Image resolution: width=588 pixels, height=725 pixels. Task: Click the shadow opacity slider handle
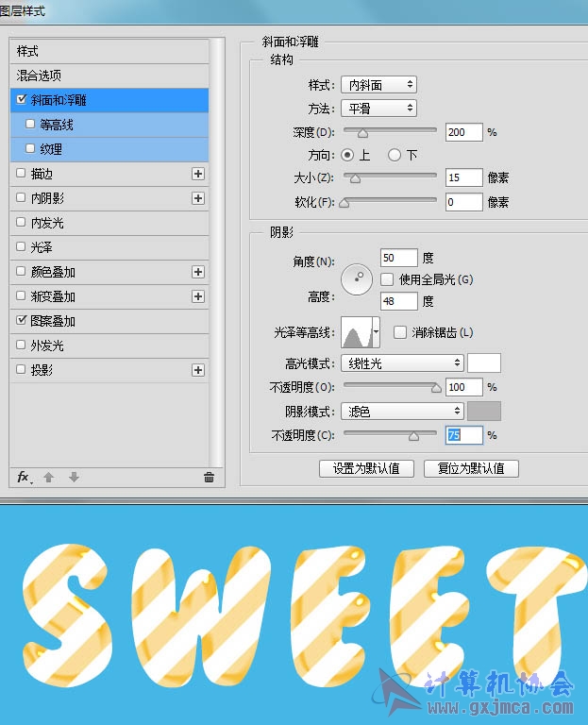413,436
